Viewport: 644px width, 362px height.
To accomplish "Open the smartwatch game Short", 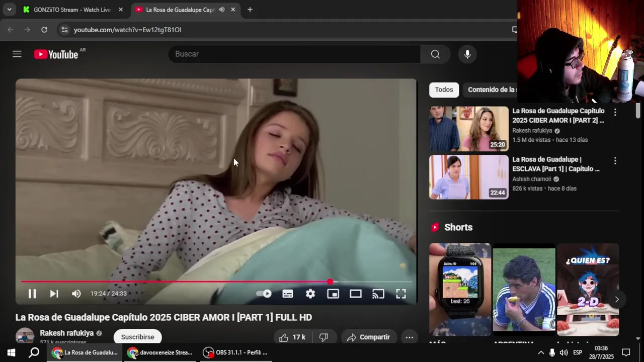I will tap(460, 290).
